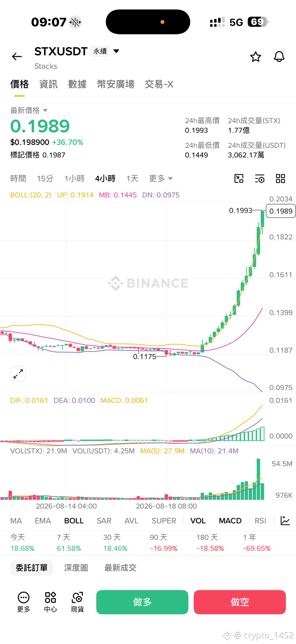This screenshot has width=296, height=644.
Task: Open the 交易-X tab
Action: pyautogui.click(x=159, y=84)
